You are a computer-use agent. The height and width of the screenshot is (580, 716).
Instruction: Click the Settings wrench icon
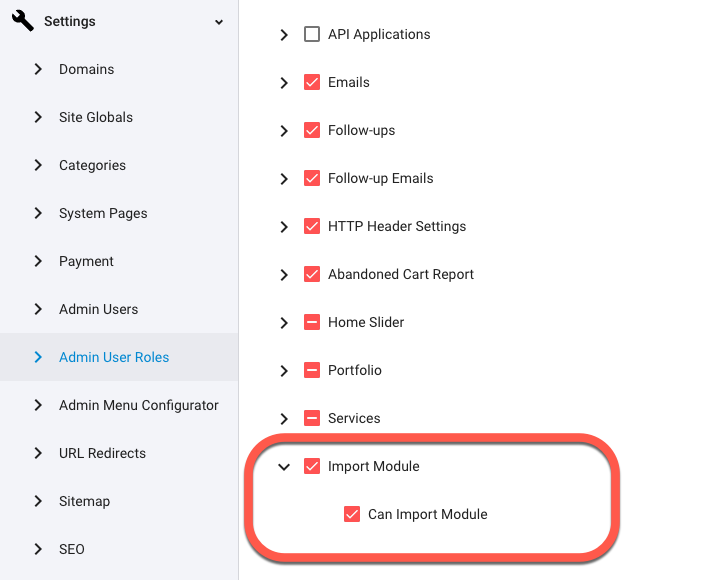pyautogui.click(x=22, y=21)
